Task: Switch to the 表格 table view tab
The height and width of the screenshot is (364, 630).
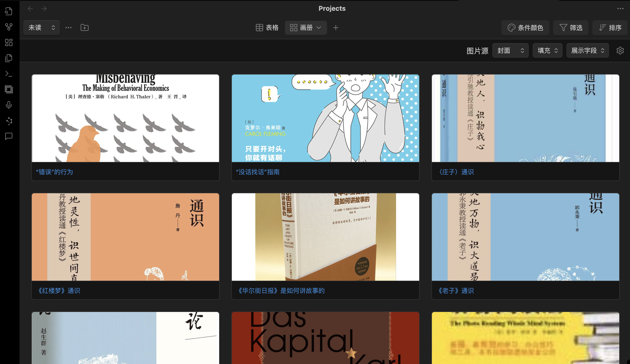Action: [267, 28]
